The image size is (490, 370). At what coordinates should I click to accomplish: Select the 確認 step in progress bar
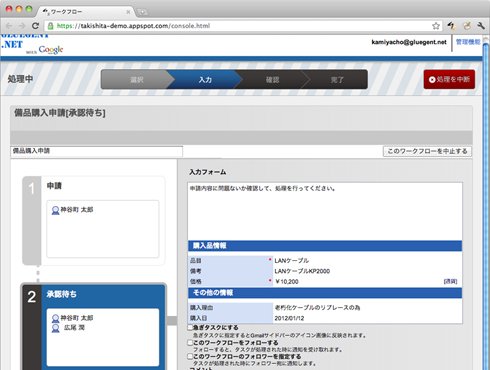coord(272,80)
